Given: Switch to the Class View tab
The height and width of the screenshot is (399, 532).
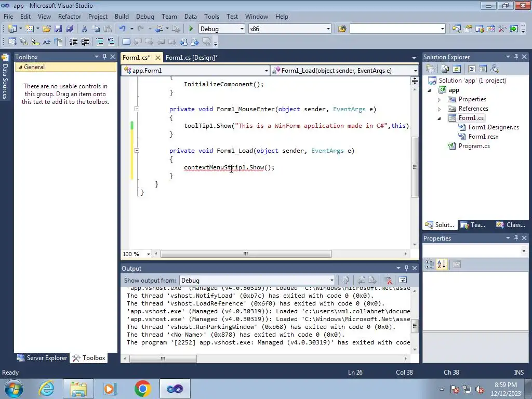Looking at the screenshot, I should (511, 224).
